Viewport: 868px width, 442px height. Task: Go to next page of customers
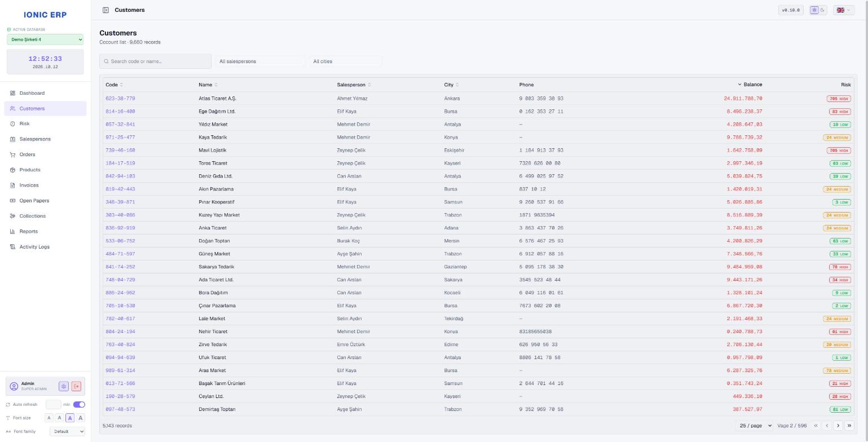pos(838,426)
